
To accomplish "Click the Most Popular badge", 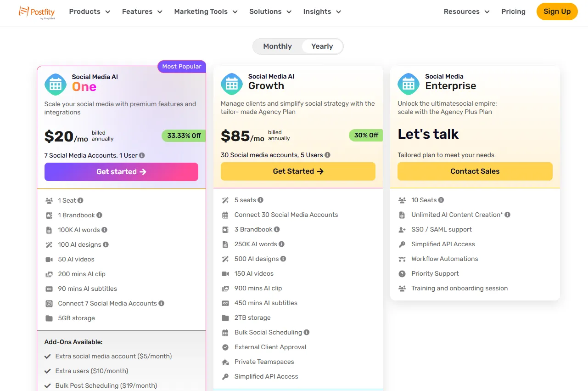I will click(x=182, y=67).
